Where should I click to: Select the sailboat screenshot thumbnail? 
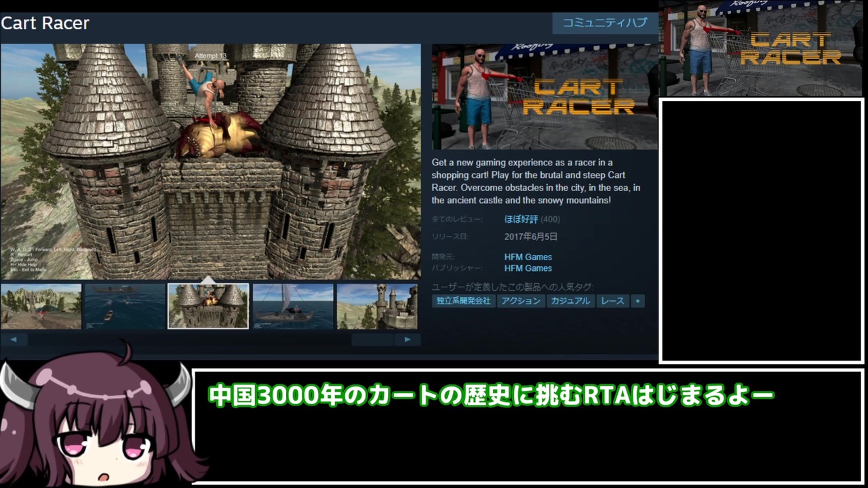click(293, 306)
